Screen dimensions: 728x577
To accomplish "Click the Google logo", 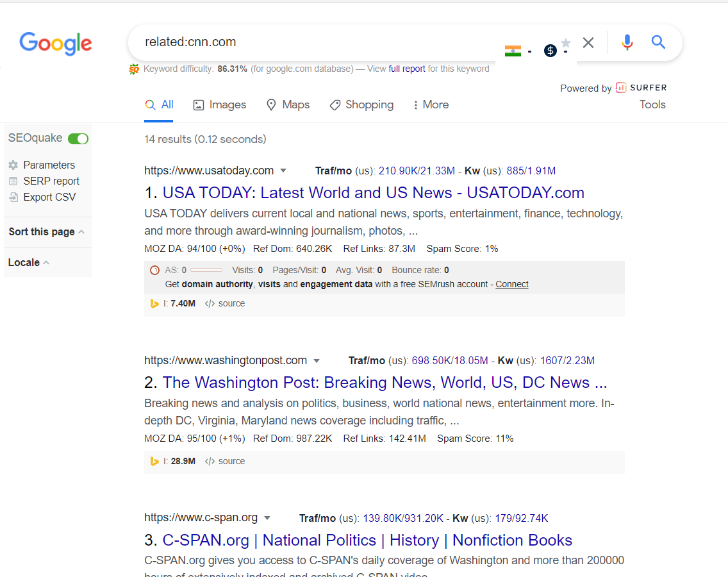I will (56, 43).
